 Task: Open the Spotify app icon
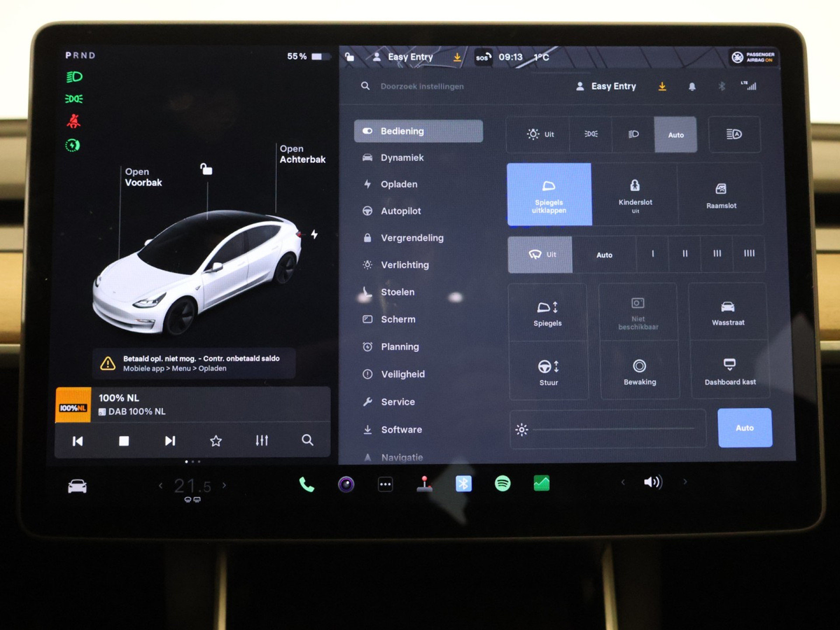coord(502,483)
